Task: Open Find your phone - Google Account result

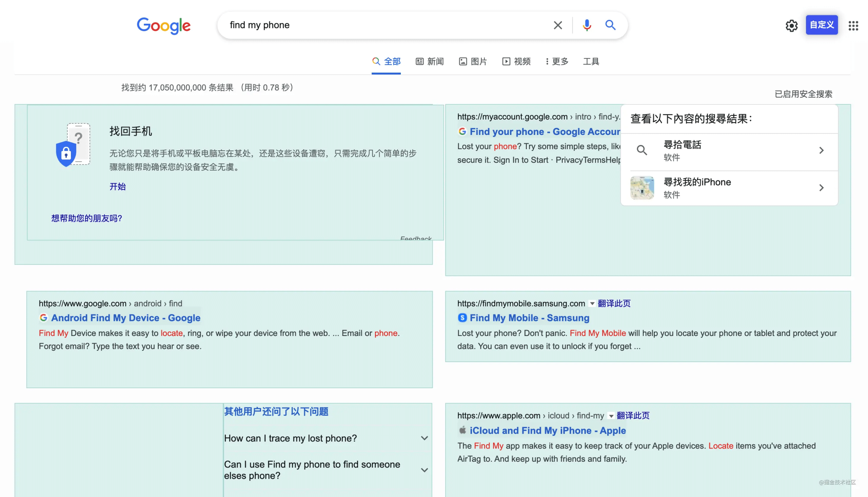Action: pyautogui.click(x=545, y=132)
